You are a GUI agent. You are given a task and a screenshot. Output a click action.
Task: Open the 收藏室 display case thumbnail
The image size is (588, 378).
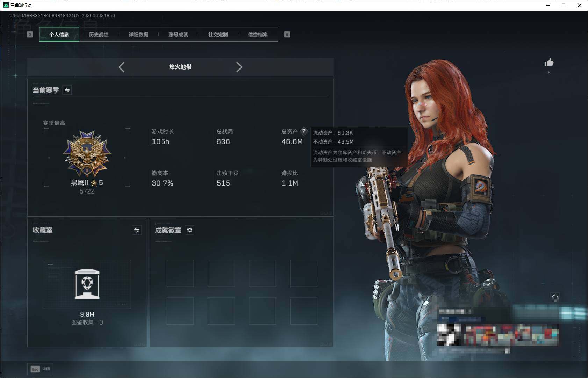click(x=87, y=284)
